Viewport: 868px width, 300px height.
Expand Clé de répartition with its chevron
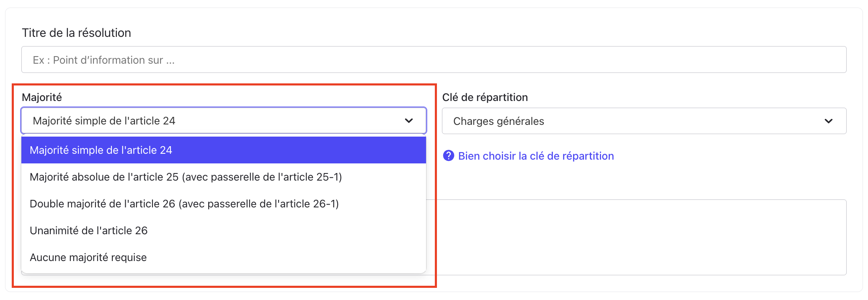828,121
